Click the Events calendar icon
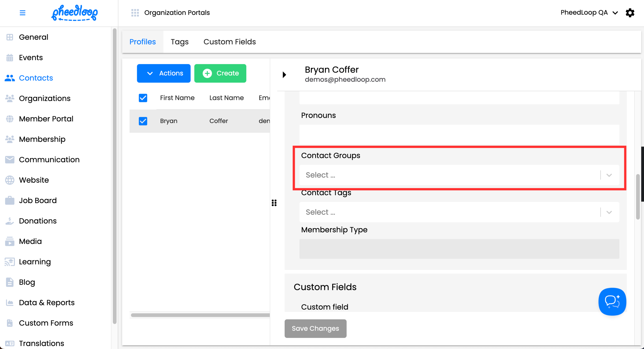Image resolution: width=644 pixels, height=349 pixels. (x=10, y=57)
